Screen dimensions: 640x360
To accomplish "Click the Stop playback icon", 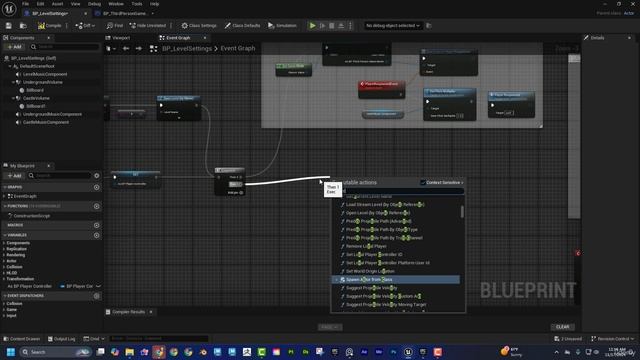I will (x=332, y=25).
